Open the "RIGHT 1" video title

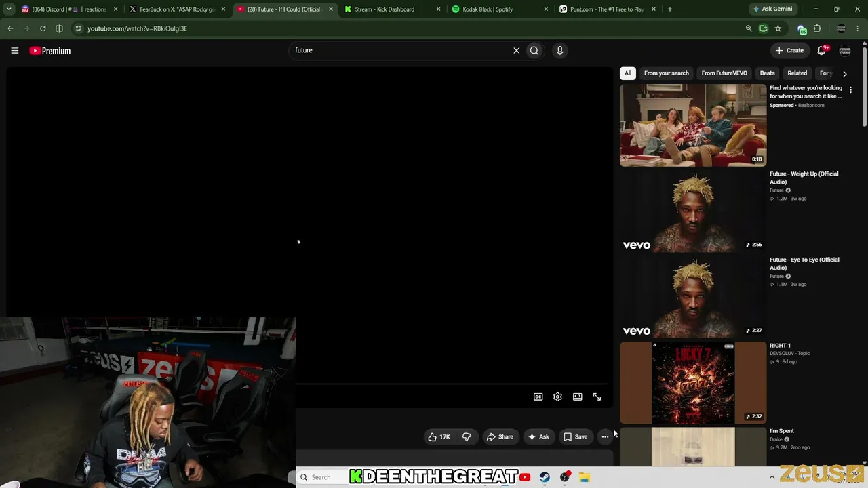[780, 346]
